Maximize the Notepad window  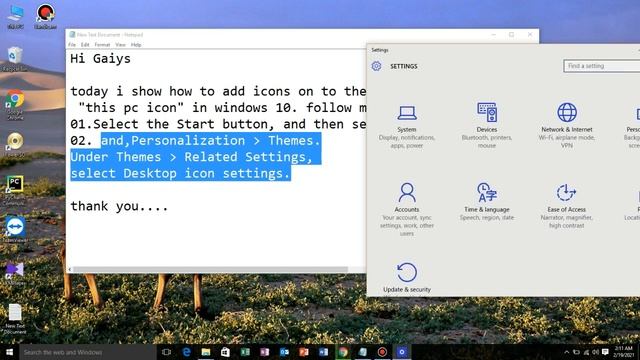click(x=511, y=35)
